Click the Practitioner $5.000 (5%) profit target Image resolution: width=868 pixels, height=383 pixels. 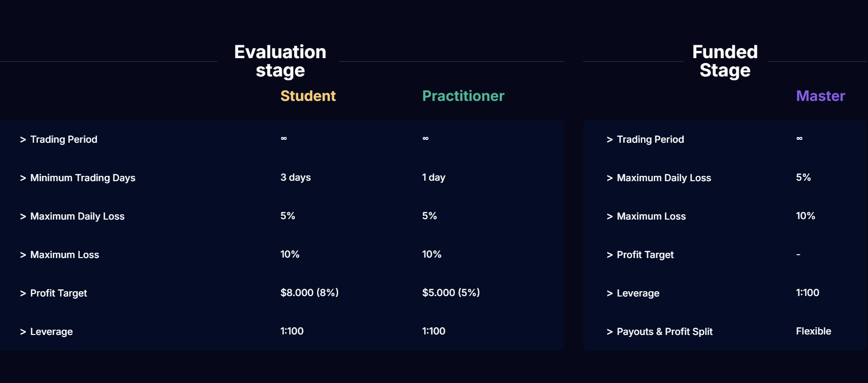[451, 293]
